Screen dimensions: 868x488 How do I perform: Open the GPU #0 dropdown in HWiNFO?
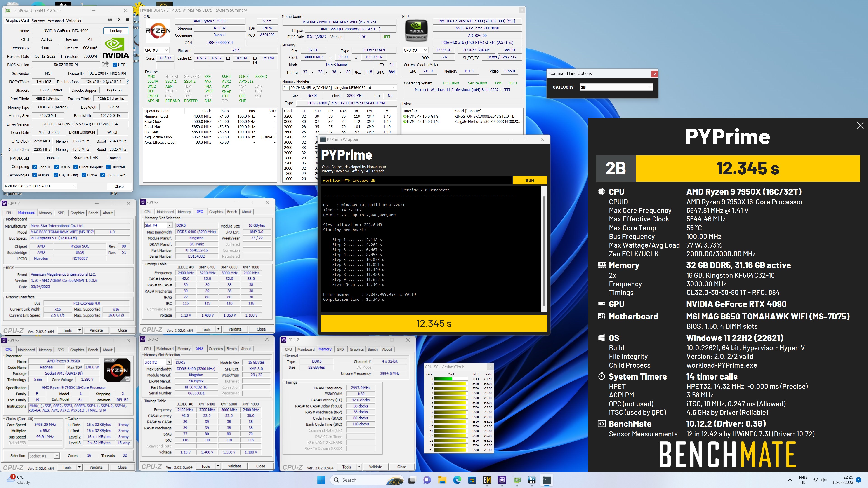[415, 50]
